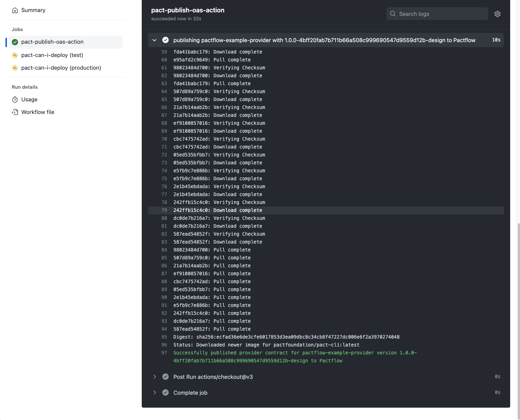Click the checkmark on the publishing step header
The width and height of the screenshot is (520, 420).
point(166,40)
